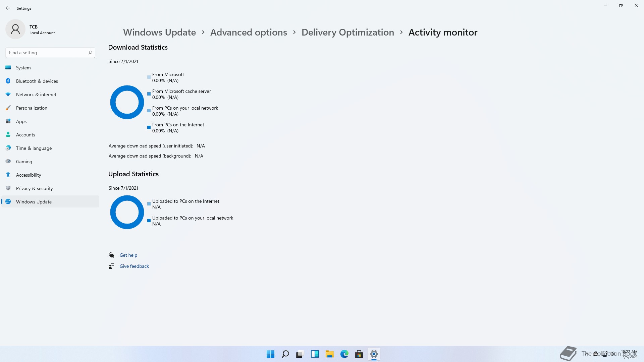Click the Gaming controller icon
644x362 pixels.
[x=8, y=161]
